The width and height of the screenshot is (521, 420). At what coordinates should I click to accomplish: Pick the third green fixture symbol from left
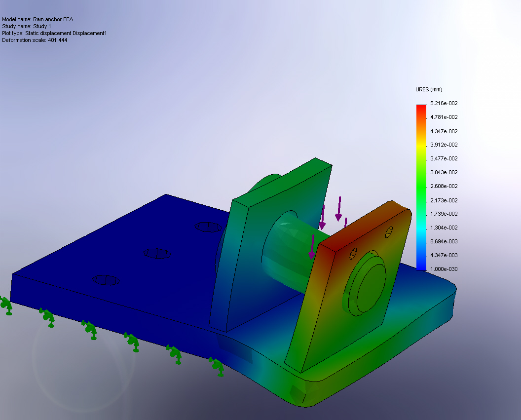coord(90,329)
